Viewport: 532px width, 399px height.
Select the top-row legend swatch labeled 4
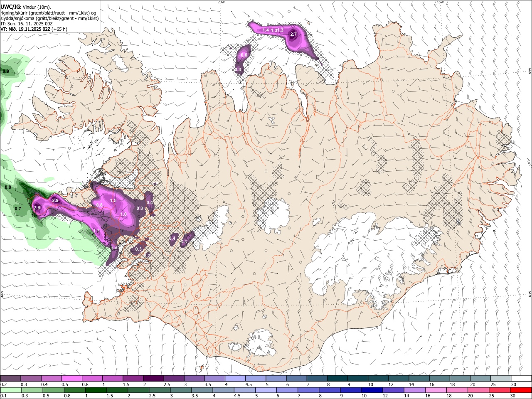coord(235,379)
